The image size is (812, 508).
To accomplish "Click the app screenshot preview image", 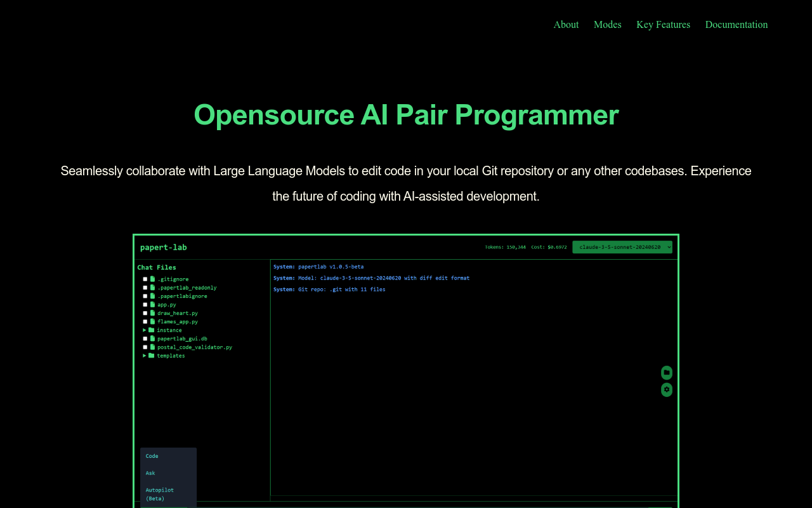I will [406, 371].
